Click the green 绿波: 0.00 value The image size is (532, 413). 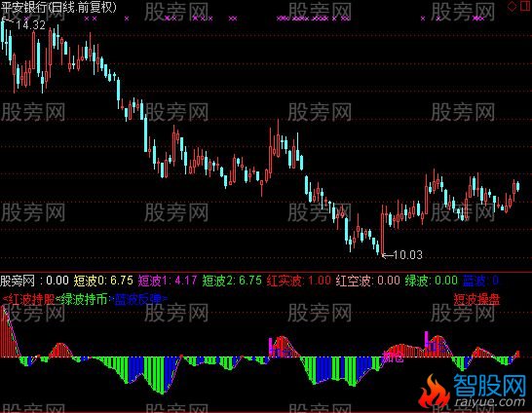(x=432, y=281)
